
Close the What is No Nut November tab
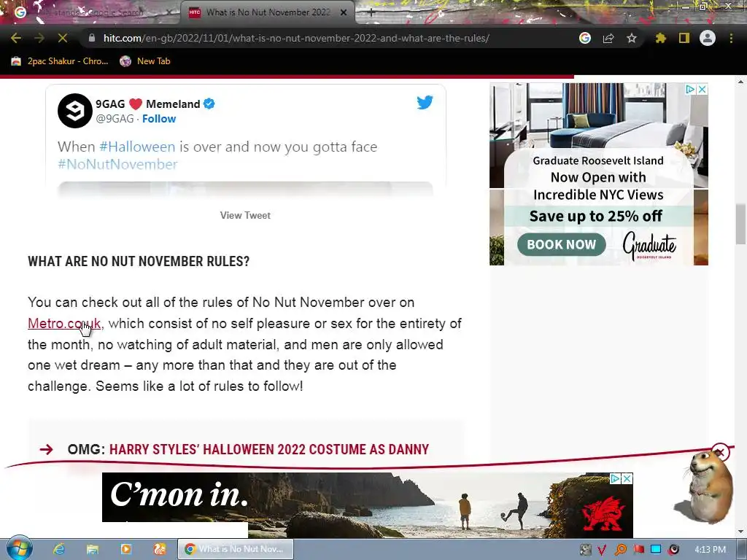pyautogui.click(x=344, y=12)
